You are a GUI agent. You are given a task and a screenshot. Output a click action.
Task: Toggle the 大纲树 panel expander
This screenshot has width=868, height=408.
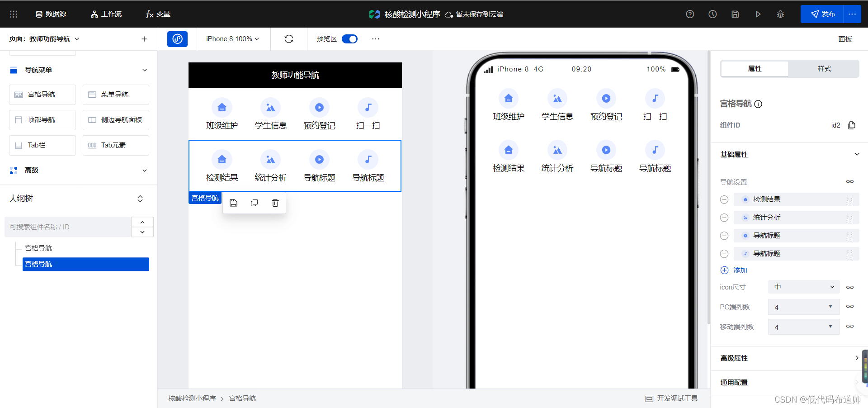[x=140, y=199]
